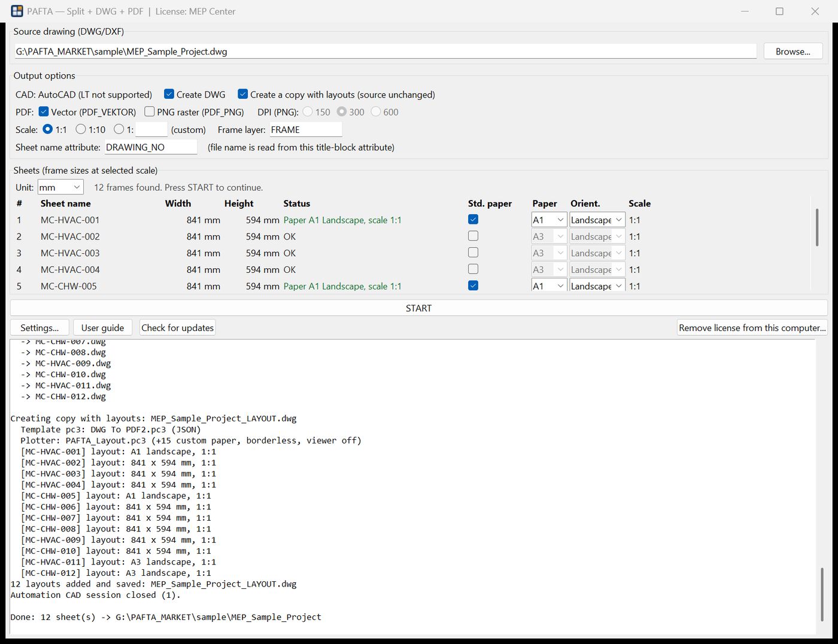Open Orientation dropdown for MC-HVAC-001
The height and width of the screenshot is (644, 838).
[597, 220]
